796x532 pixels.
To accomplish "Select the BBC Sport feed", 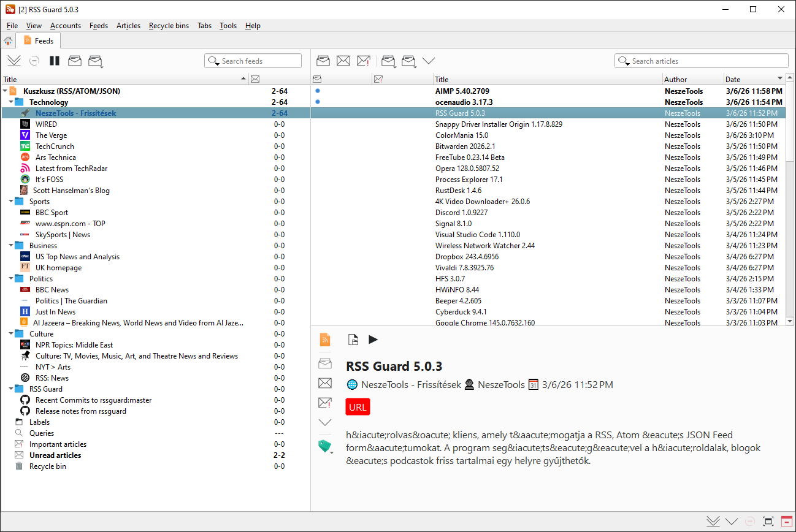I will click(52, 213).
